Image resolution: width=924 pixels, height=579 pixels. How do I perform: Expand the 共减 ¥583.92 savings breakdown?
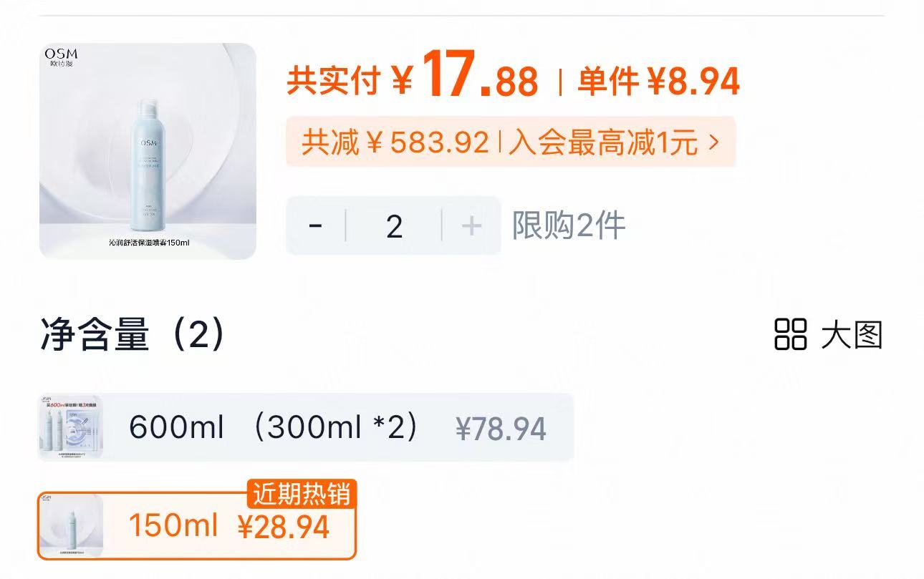390,142
